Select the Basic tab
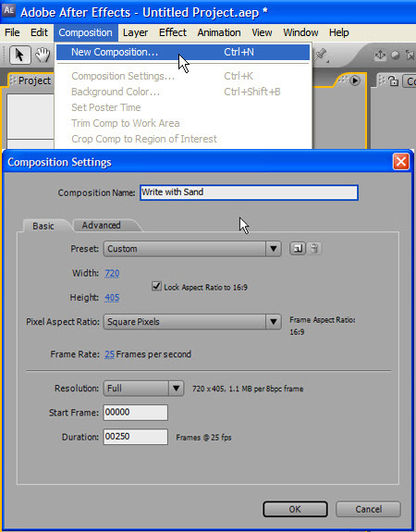The width and height of the screenshot is (416, 532). tap(43, 226)
